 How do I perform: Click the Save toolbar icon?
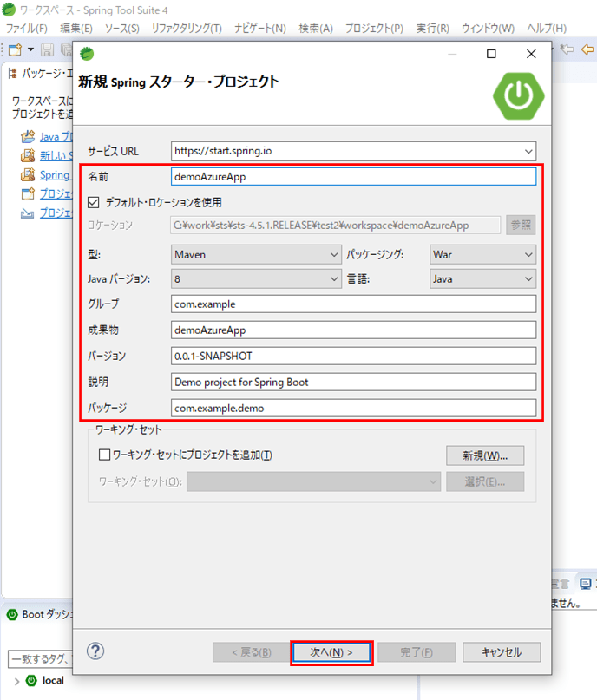point(48,49)
